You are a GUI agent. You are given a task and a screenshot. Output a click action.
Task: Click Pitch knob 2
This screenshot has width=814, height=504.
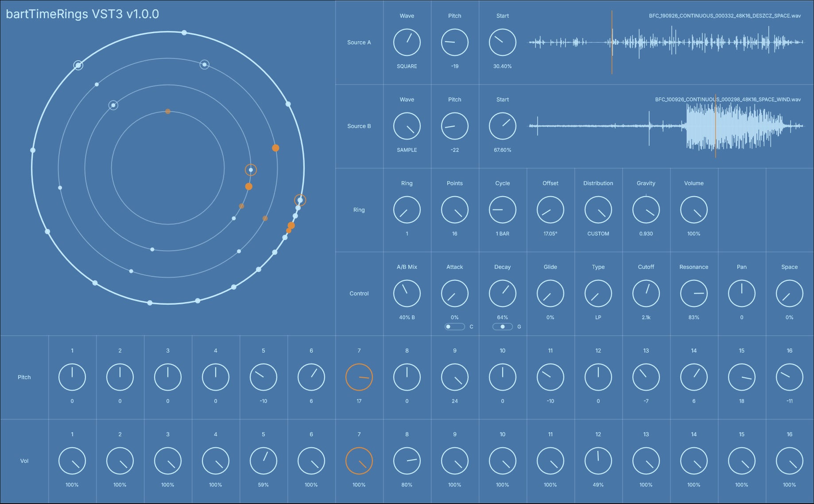tap(120, 377)
